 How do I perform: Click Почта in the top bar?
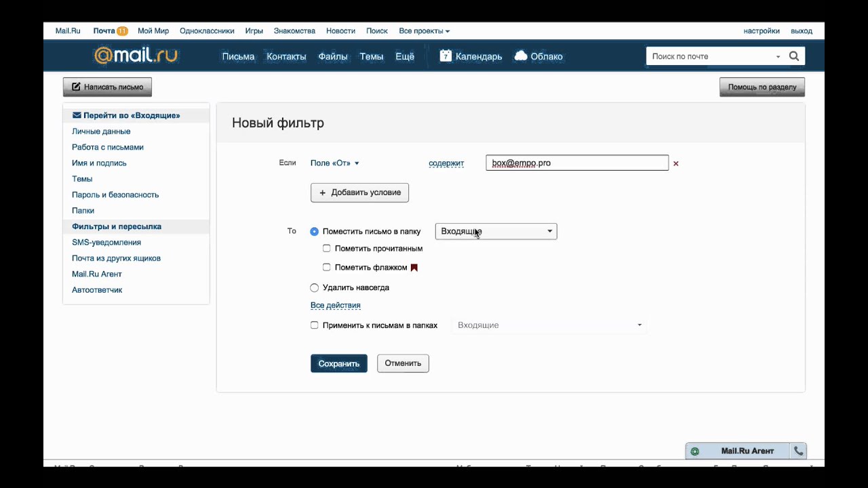point(104,31)
